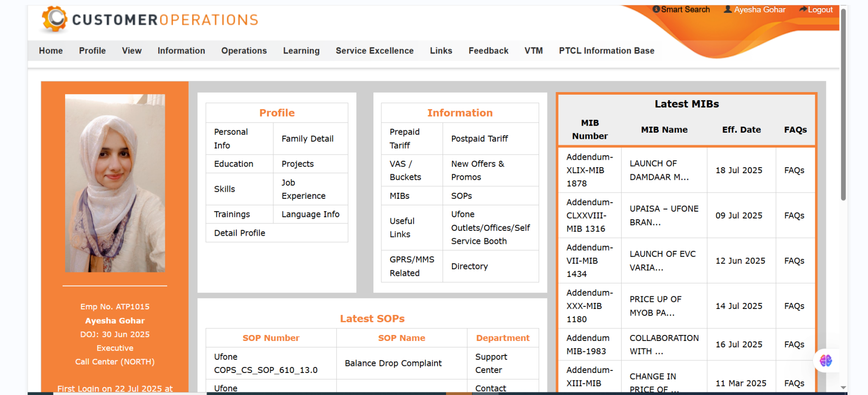
Task: Open FAQs for Addendum-CLXXVIII-MIB 1316
Action: pos(794,215)
